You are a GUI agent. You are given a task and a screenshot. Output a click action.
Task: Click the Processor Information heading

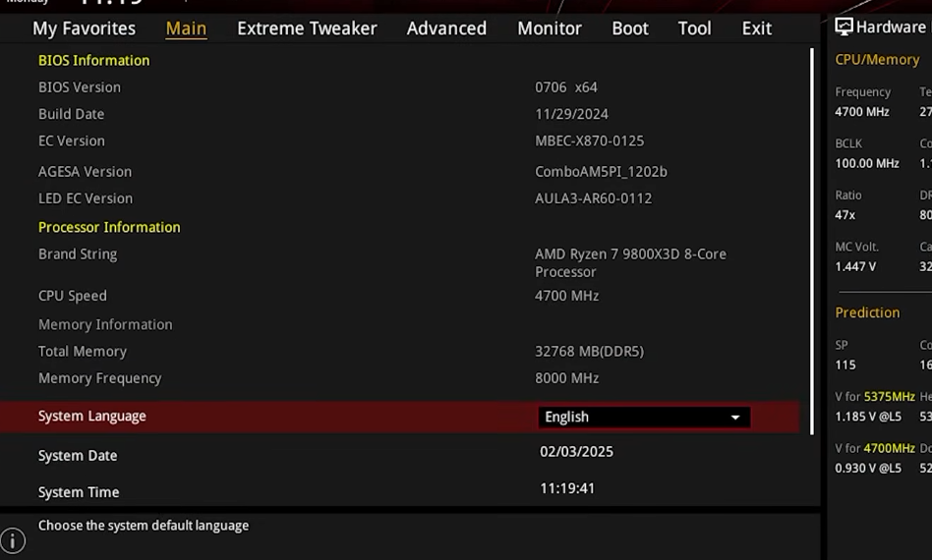pyautogui.click(x=109, y=228)
